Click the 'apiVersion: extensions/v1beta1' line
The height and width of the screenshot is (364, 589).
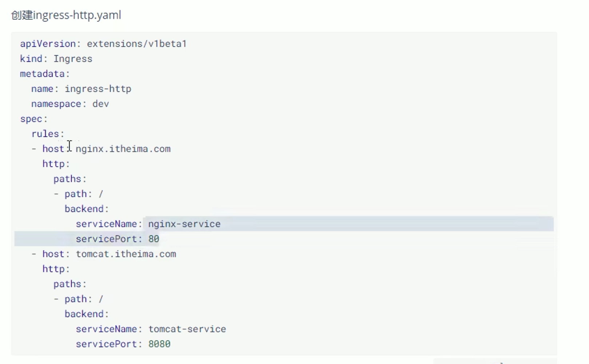click(x=103, y=44)
